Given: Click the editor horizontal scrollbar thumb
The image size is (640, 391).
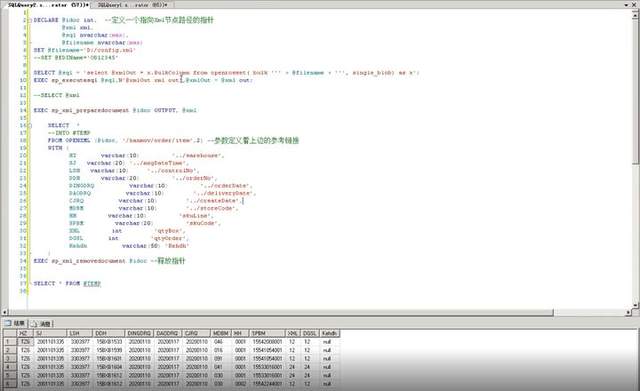Looking at the screenshot, I should click(281, 312).
